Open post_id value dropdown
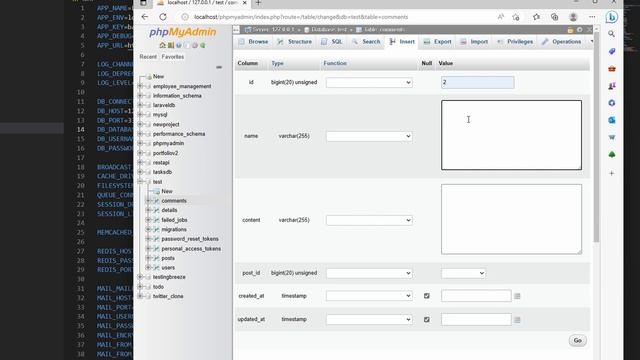The image size is (640, 360). tap(463, 273)
